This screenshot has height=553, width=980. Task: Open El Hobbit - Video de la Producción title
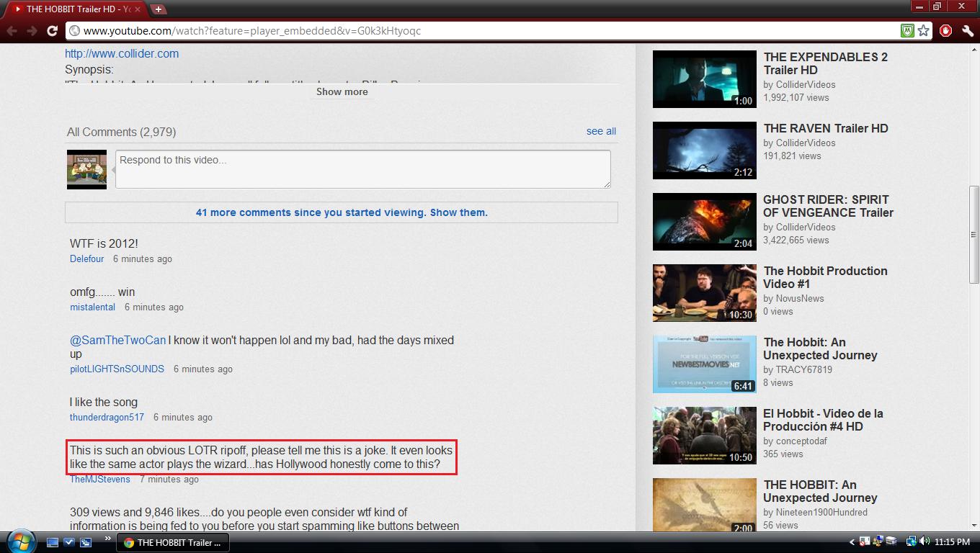(824, 420)
